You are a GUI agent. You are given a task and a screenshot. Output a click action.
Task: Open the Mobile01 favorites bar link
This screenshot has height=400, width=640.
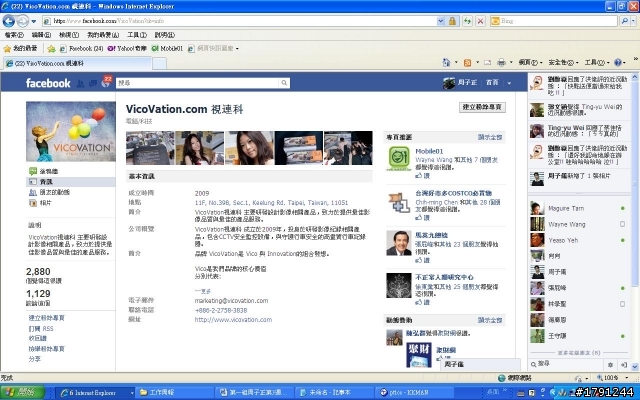pos(167,49)
